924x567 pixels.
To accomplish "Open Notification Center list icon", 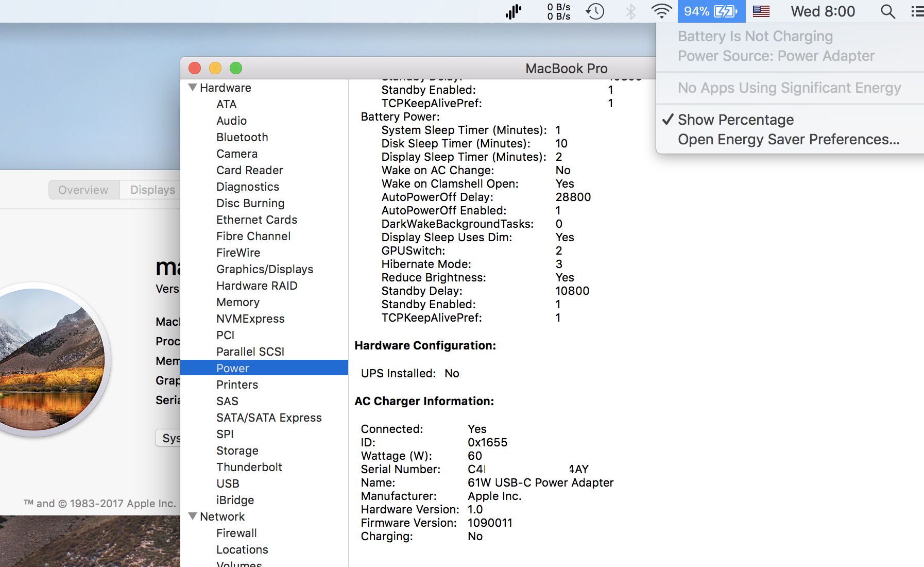I will click(x=917, y=11).
